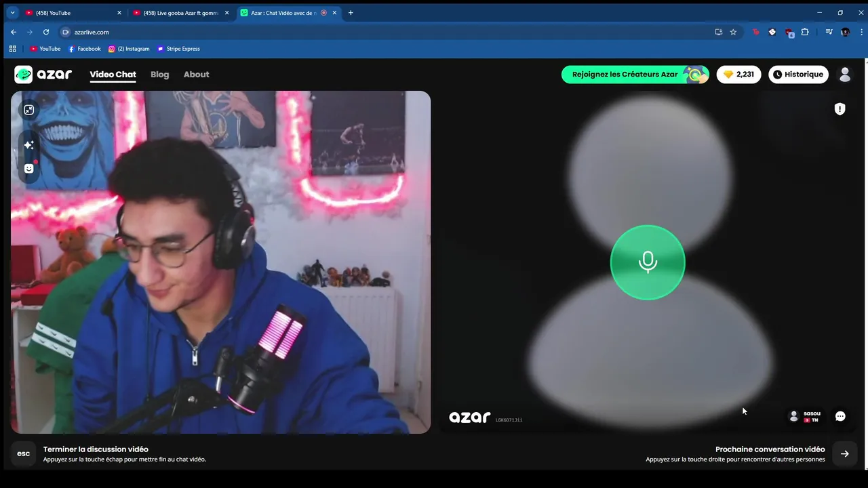The width and height of the screenshot is (868, 488).
Task: Click the tab recording indicator on Azar tab
Action: 323,13
